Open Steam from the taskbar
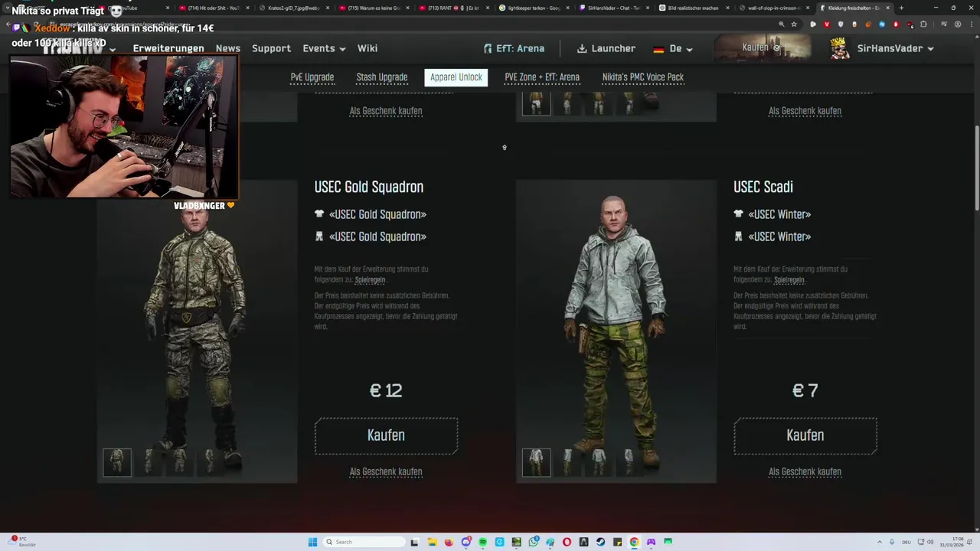Viewport: 980px width, 551px height. point(600,542)
